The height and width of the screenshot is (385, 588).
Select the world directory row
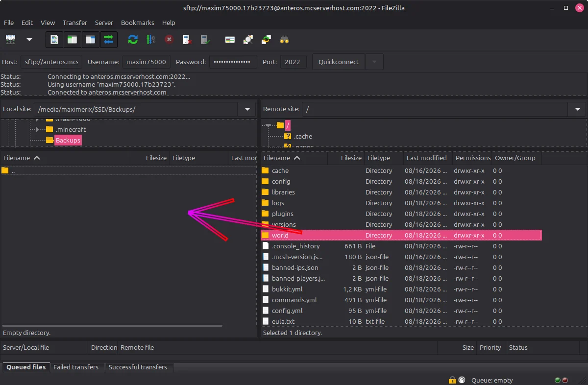point(401,235)
